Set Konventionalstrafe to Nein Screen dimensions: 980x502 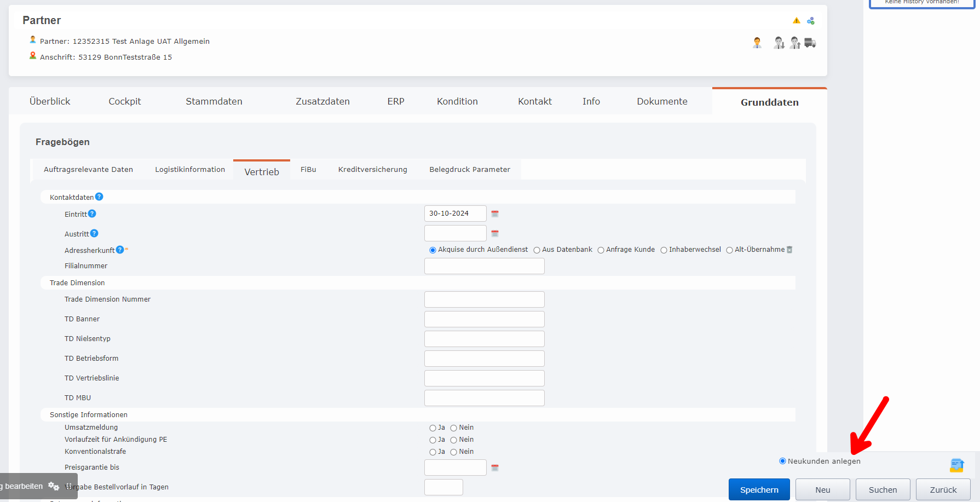(x=453, y=452)
